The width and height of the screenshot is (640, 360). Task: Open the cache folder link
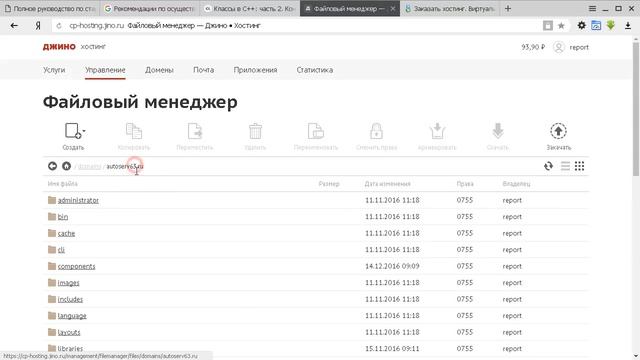[x=66, y=233]
